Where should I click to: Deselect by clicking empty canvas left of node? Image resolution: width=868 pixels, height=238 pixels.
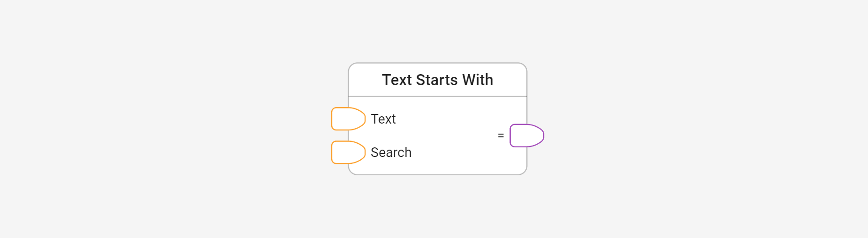[183, 119]
